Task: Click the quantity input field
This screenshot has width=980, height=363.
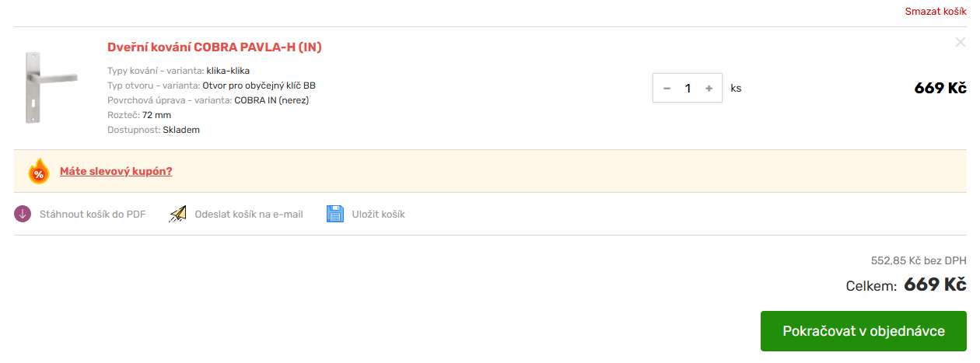Action: 688,89
